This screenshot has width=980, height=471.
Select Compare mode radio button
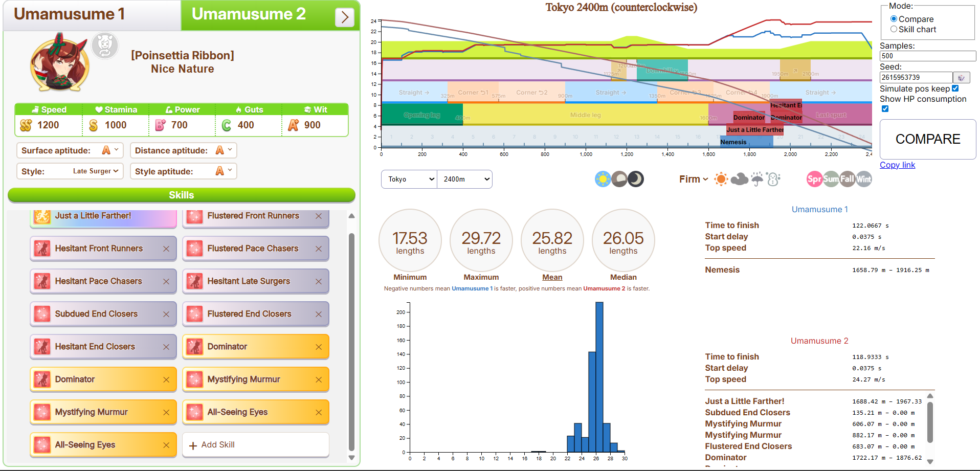[894, 19]
